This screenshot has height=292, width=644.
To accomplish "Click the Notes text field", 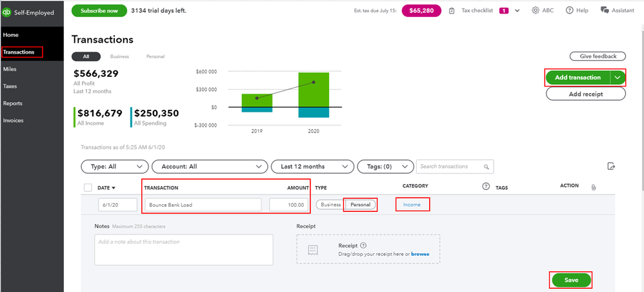I will (x=183, y=249).
